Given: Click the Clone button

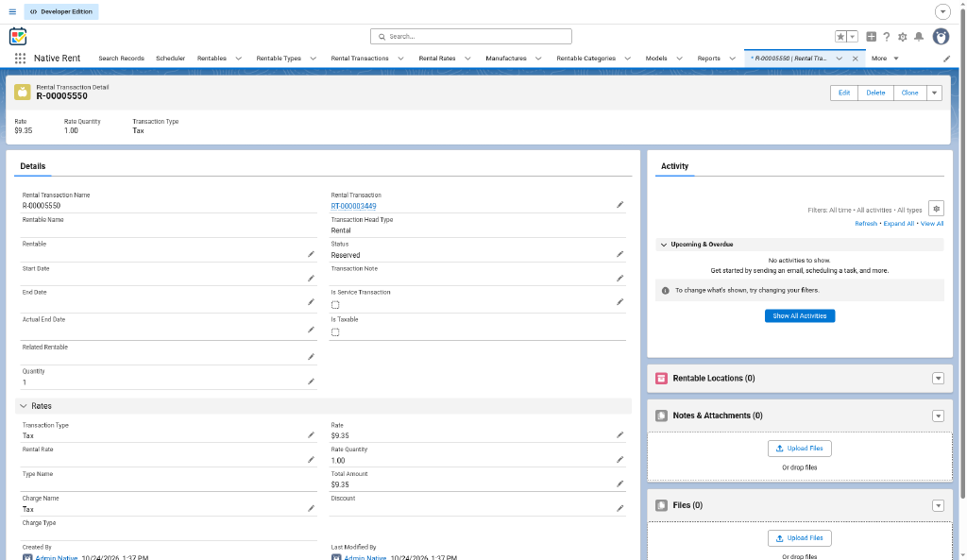Looking at the screenshot, I should [x=909, y=93].
